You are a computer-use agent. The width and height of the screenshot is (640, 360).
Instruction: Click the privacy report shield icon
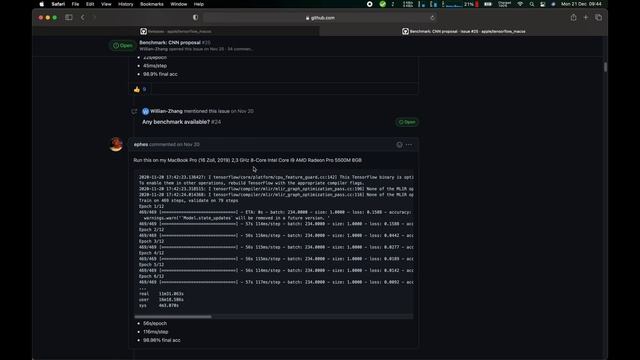point(196,18)
